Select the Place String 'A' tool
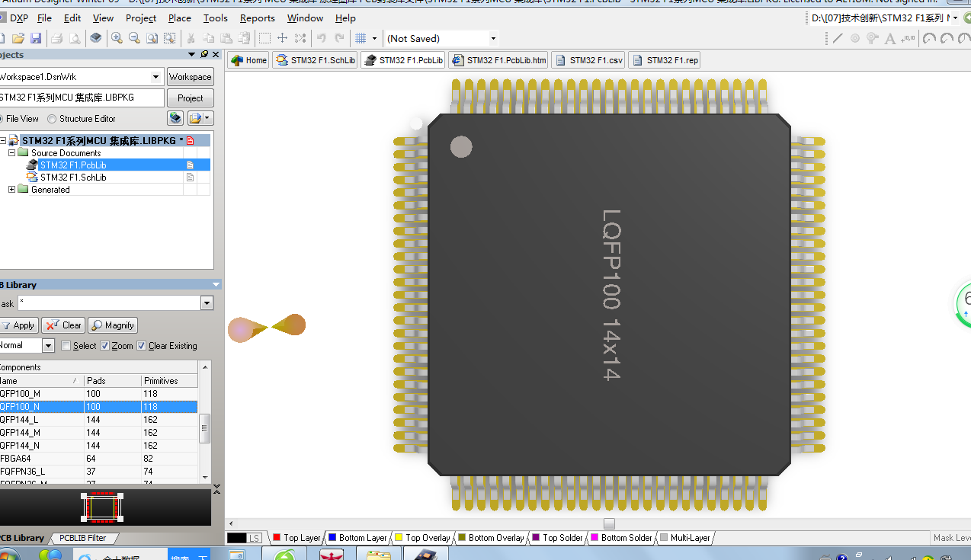The height and width of the screenshot is (560, 971). pyautogui.click(x=889, y=38)
